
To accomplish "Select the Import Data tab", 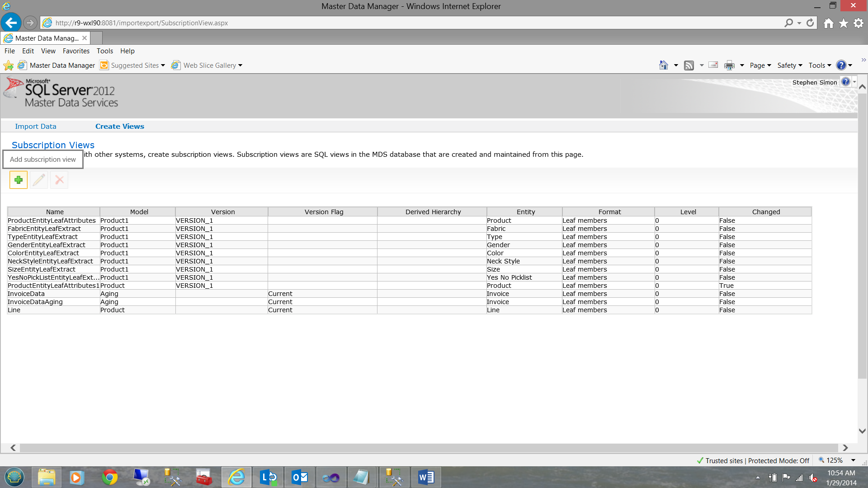I will [36, 126].
